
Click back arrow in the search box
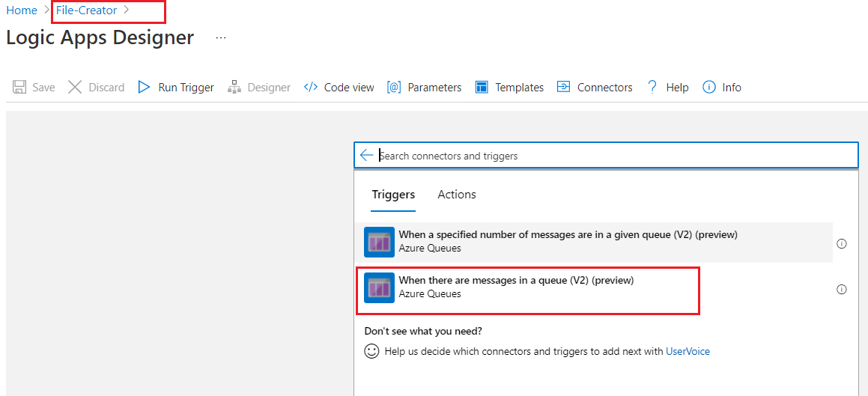[x=366, y=156]
